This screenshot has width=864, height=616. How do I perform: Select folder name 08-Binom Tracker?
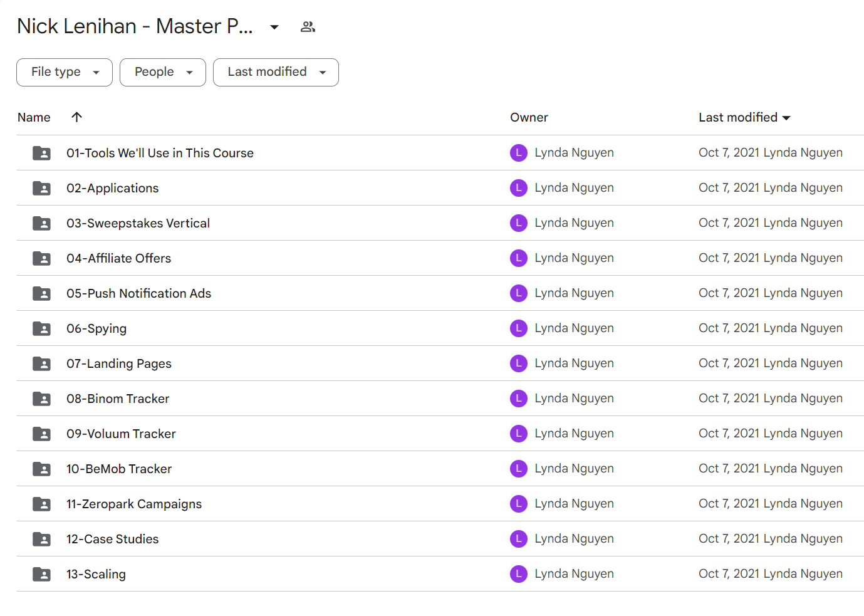(x=118, y=399)
